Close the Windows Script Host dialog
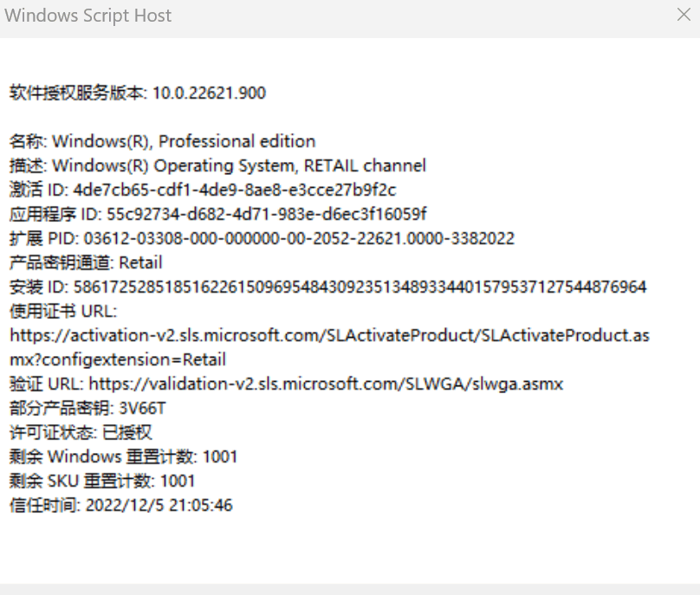This screenshot has height=595, width=700. (x=684, y=15)
